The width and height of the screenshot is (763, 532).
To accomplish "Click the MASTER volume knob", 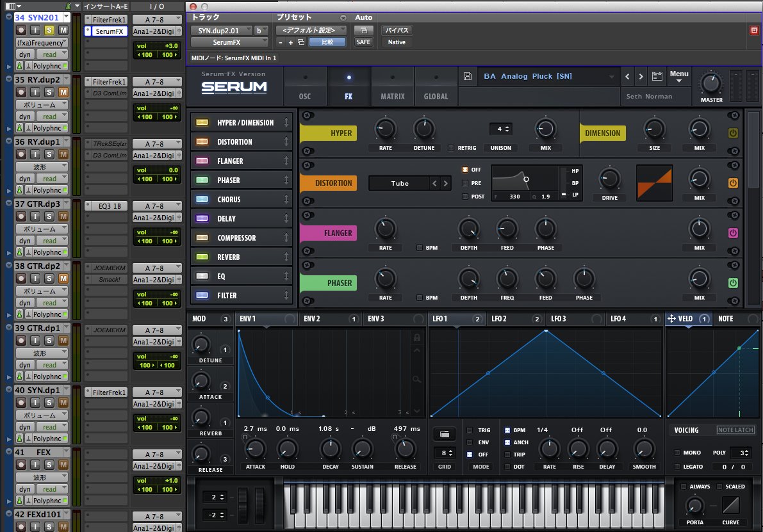I will [711, 84].
